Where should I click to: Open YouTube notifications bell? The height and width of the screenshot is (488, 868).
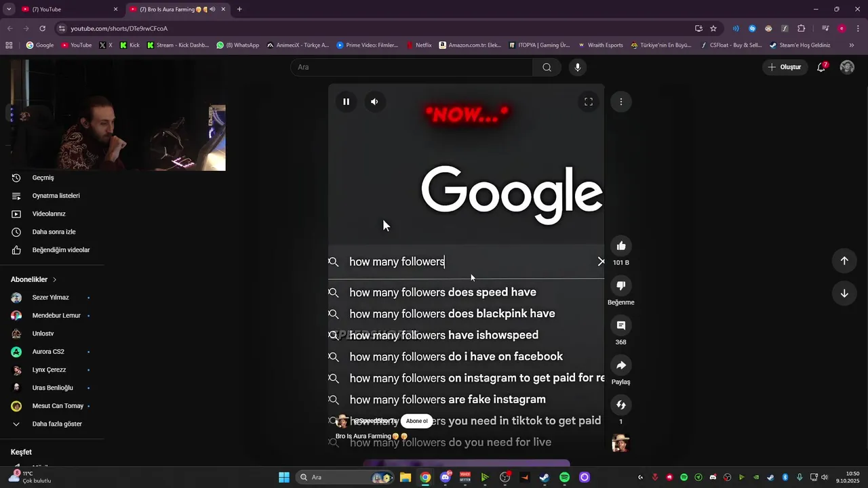click(x=821, y=67)
